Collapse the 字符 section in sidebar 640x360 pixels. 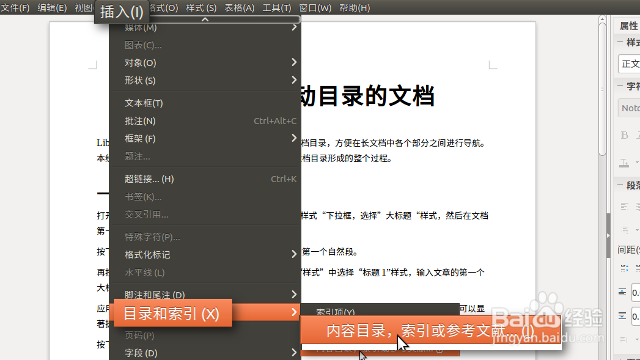(x=620, y=86)
